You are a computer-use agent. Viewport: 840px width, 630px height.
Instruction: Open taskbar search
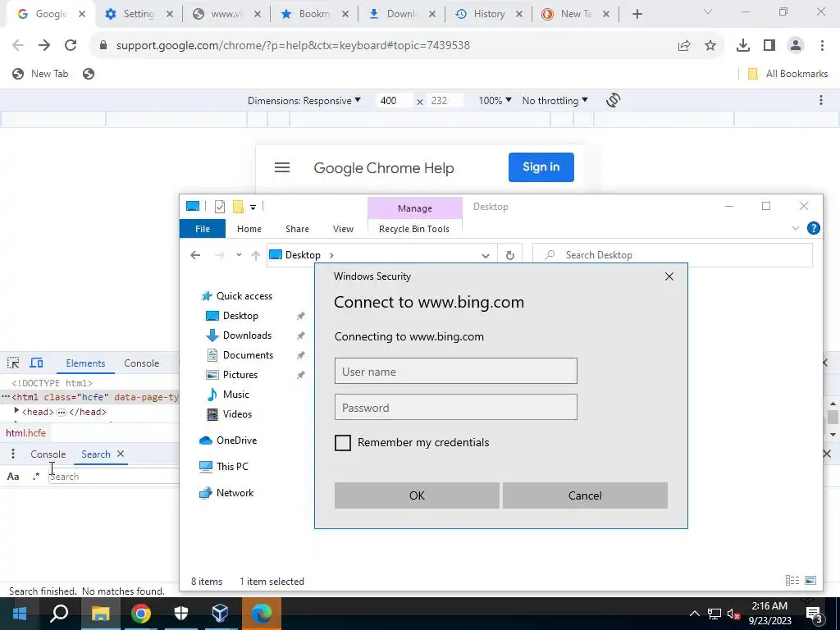point(59,614)
